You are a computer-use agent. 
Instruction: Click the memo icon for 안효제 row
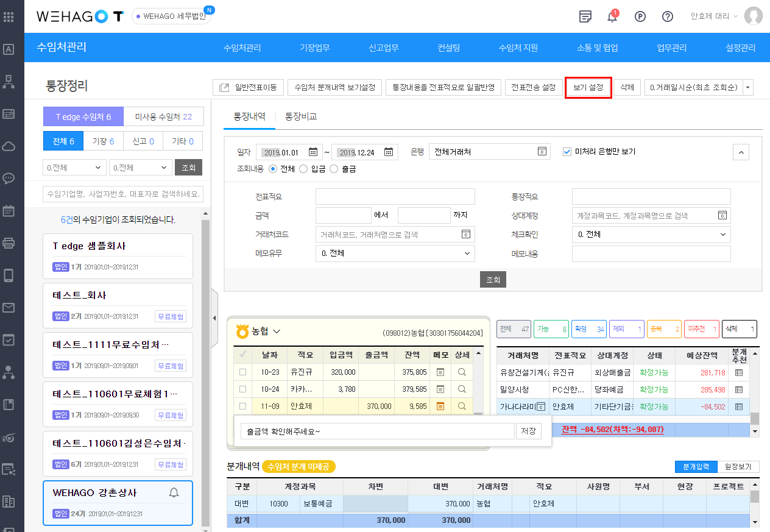click(440, 406)
